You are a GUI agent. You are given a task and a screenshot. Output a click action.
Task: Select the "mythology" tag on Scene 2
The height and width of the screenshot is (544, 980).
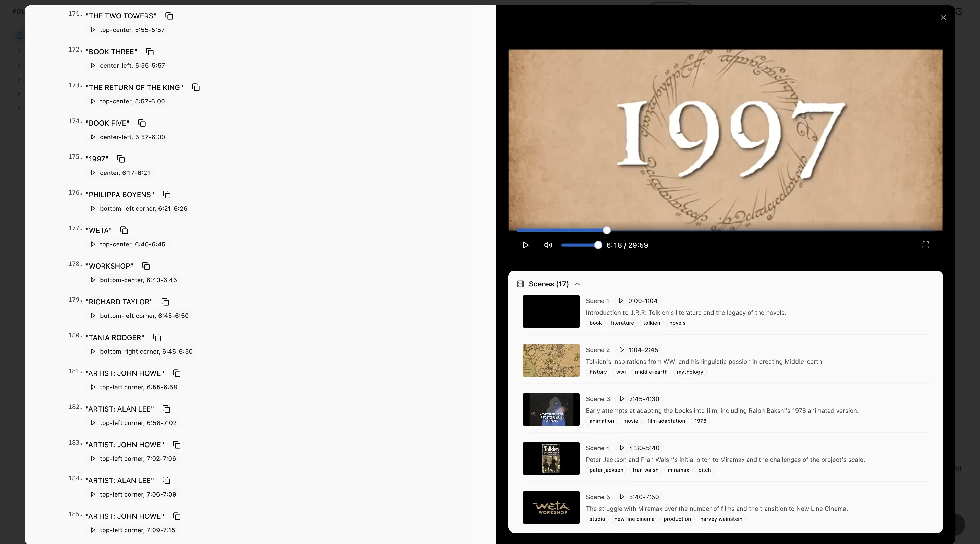click(x=690, y=372)
